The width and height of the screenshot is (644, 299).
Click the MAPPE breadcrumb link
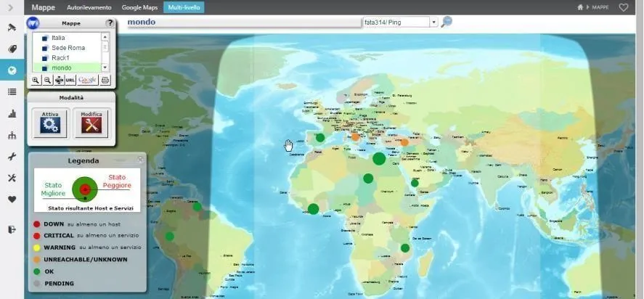(x=600, y=7)
